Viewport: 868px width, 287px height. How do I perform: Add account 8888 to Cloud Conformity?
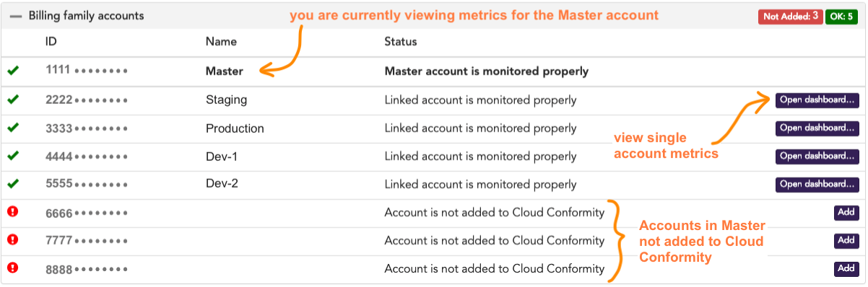coord(846,269)
